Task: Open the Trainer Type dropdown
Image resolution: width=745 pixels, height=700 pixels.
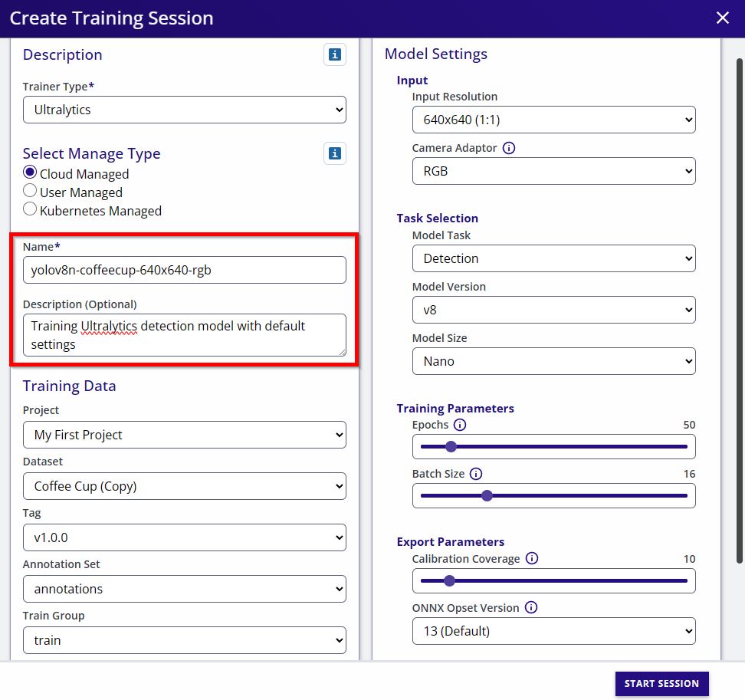Action: (x=184, y=110)
